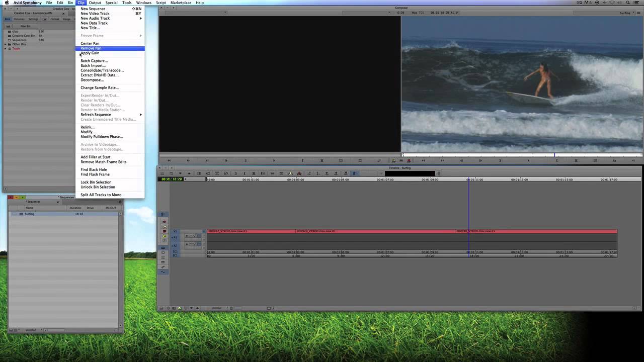Viewport: 644px width, 362px height.
Task: Toggle the V1 video monitor icon beside the track
Action: coord(204,231)
